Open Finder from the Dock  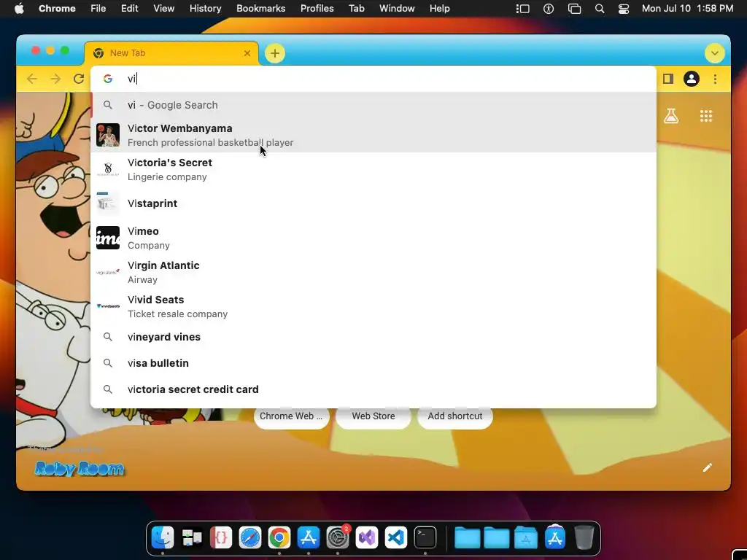click(x=163, y=537)
